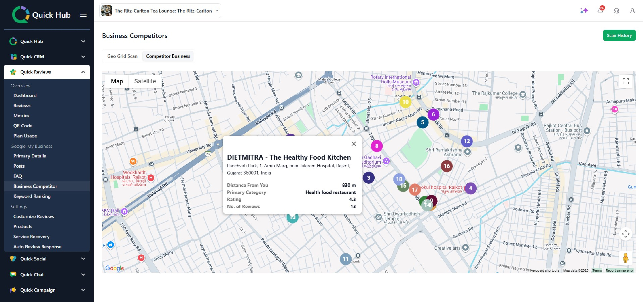Switch to the Geo Grid Scan tab

click(122, 56)
